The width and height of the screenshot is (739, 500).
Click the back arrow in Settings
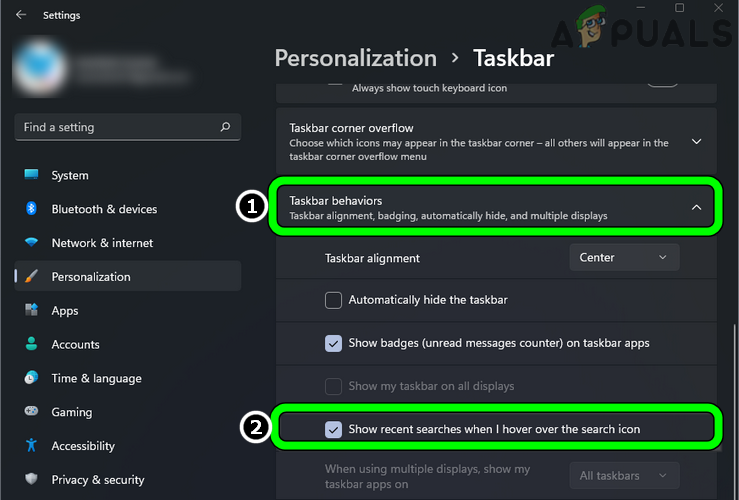tap(21, 15)
